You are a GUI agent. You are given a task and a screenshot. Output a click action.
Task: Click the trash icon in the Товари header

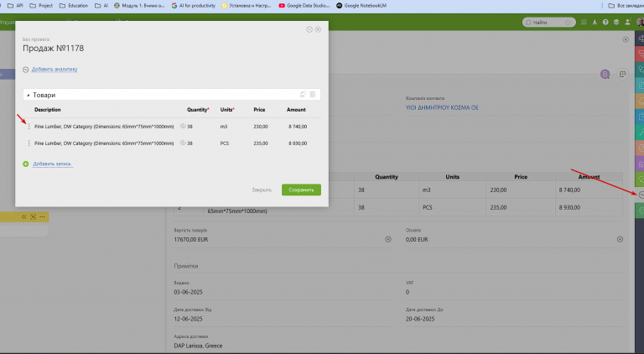click(313, 95)
